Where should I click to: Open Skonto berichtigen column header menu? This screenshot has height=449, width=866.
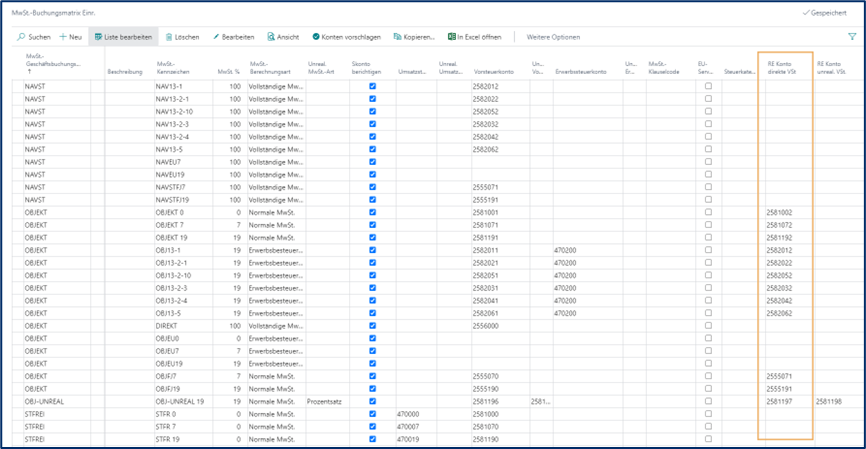tap(366, 68)
